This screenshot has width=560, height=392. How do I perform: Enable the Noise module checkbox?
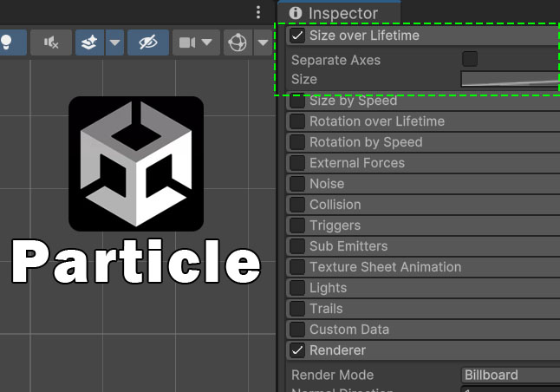tap(297, 184)
